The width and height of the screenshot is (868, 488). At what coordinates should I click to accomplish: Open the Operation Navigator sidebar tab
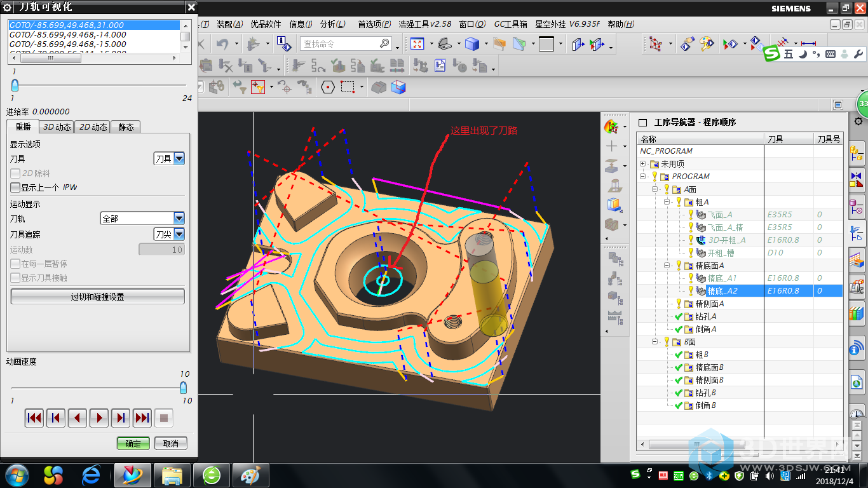[x=857, y=232]
